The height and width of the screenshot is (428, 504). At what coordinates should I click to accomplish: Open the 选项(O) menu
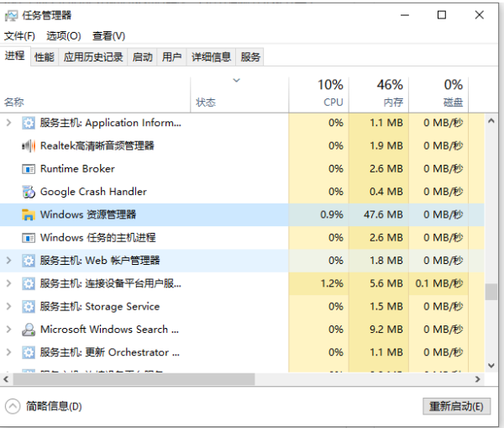click(64, 35)
